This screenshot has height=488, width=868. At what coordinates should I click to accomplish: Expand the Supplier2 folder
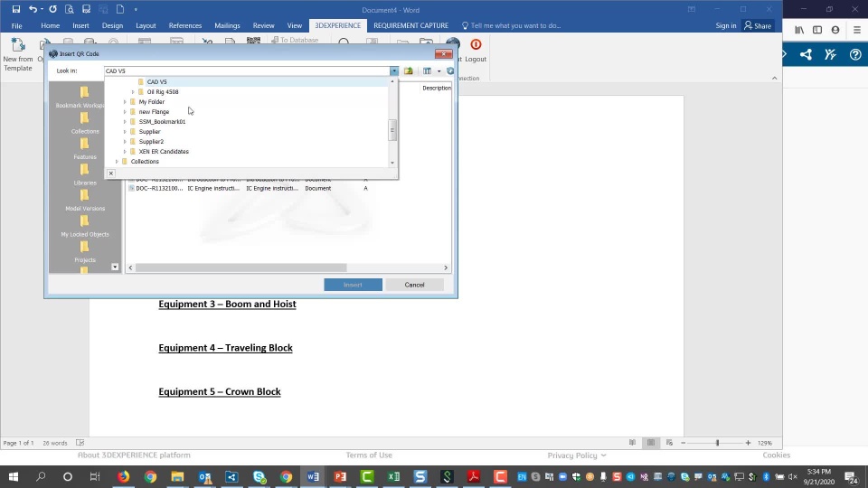[x=125, y=142]
